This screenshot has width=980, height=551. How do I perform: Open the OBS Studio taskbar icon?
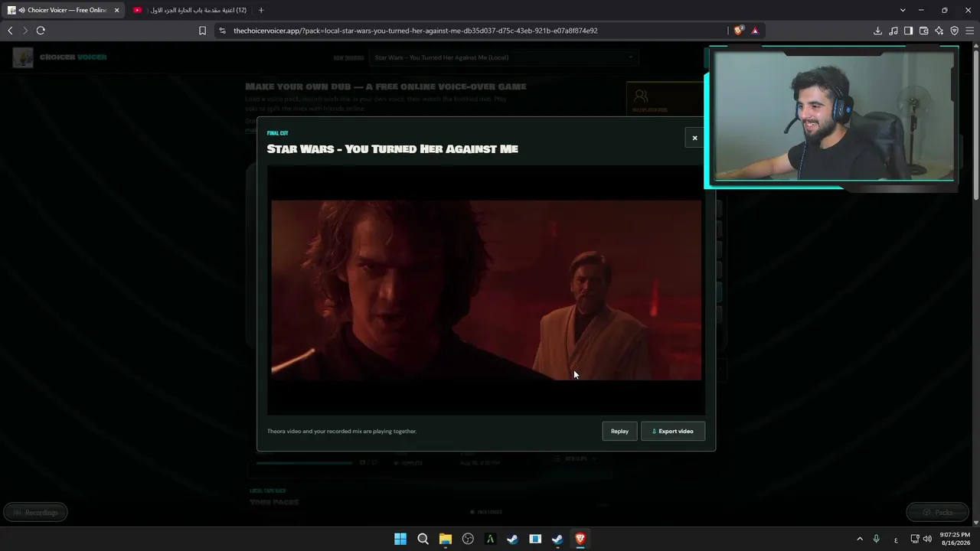468,539
